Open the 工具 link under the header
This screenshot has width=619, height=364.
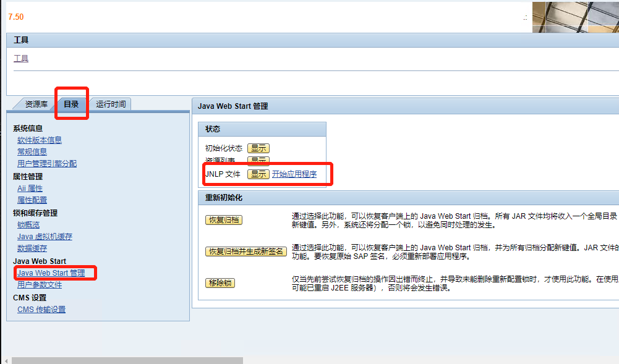point(21,59)
